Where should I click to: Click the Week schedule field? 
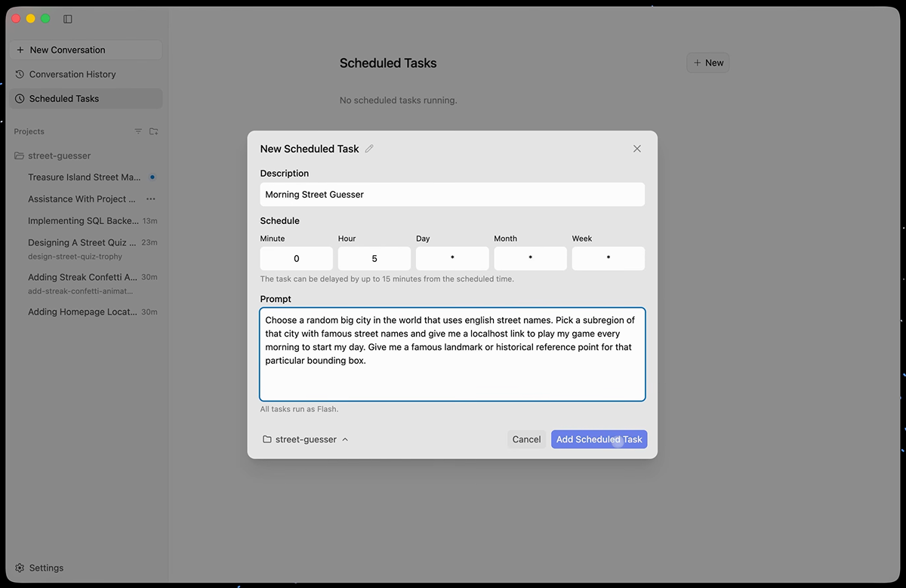pos(608,258)
